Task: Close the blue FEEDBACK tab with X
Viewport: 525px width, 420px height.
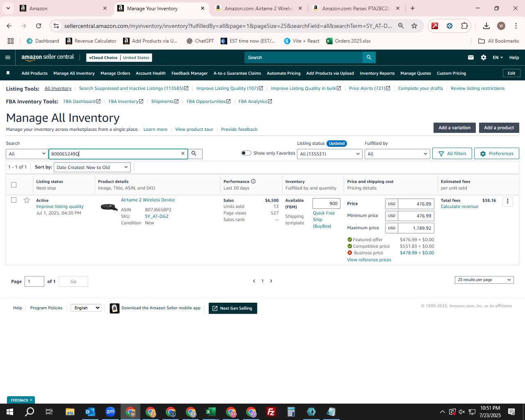Action: (31, 400)
